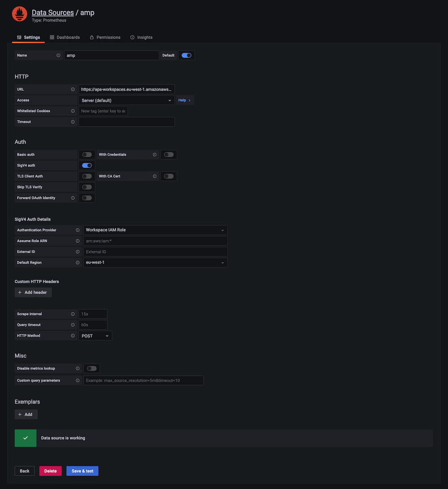448x489 pixels.
Task: Open the Insights tab
Action: 141,38
